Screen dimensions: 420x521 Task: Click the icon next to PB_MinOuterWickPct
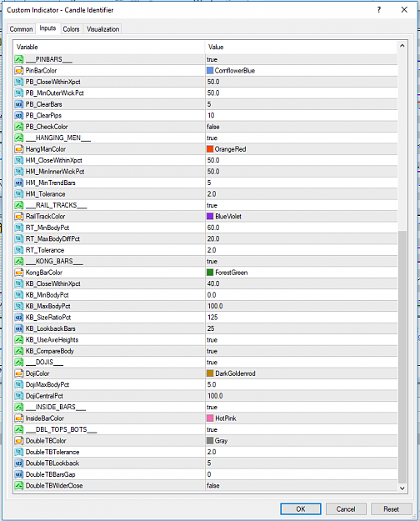click(x=19, y=93)
